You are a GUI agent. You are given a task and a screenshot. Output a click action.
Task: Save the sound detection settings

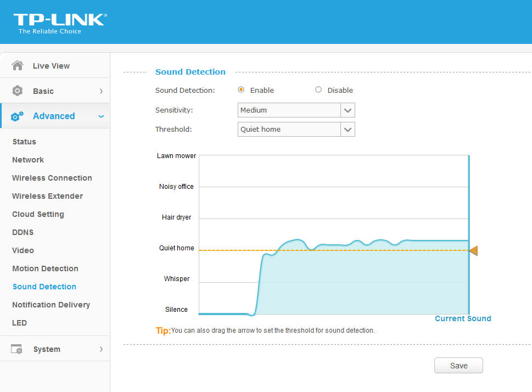click(x=458, y=366)
